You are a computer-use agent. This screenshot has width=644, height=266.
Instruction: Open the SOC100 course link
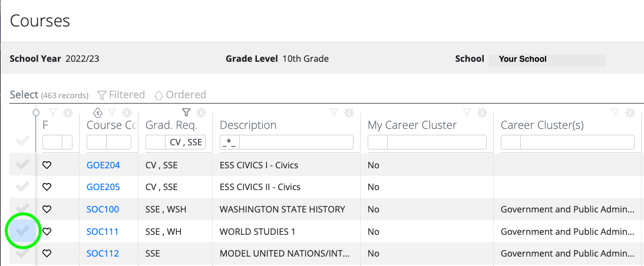103,210
